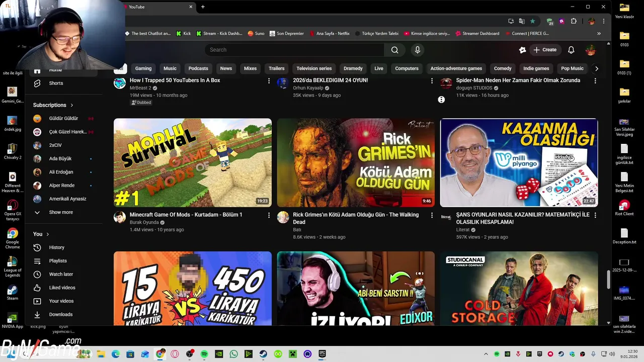The width and height of the screenshot is (644, 362).
Task: Open options for Rick Grimes video
Action: [x=432, y=215]
